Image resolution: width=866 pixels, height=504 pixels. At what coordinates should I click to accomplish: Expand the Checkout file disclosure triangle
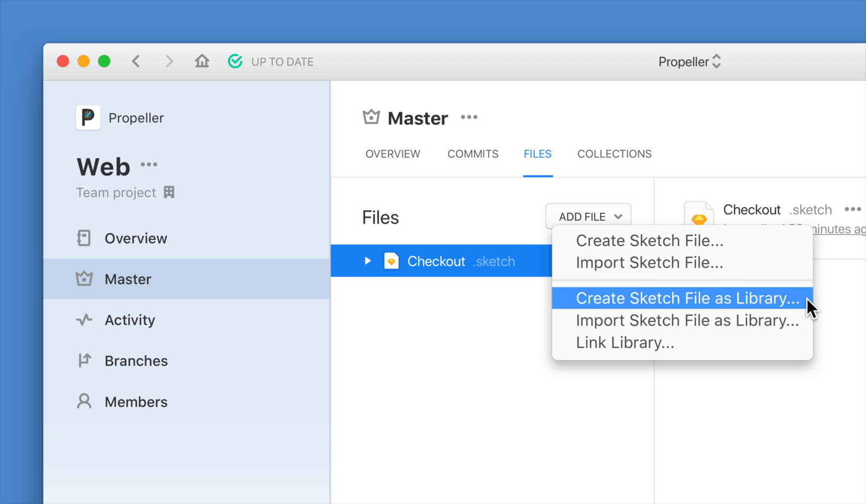click(x=368, y=261)
